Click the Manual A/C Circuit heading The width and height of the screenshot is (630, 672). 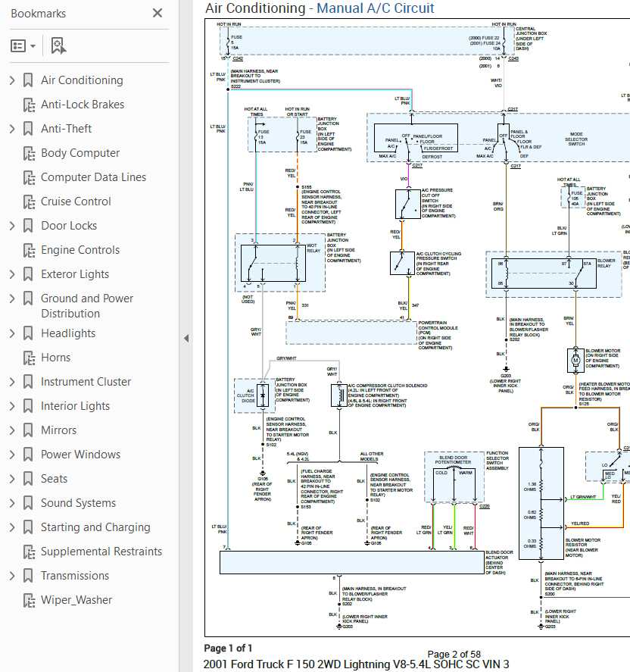pyautogui.click(x=375, y=8)
